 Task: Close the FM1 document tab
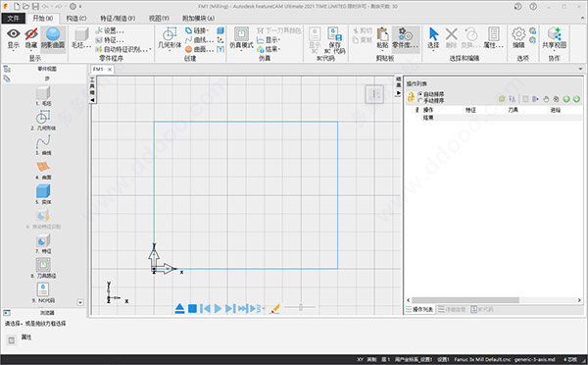[110, 70]
